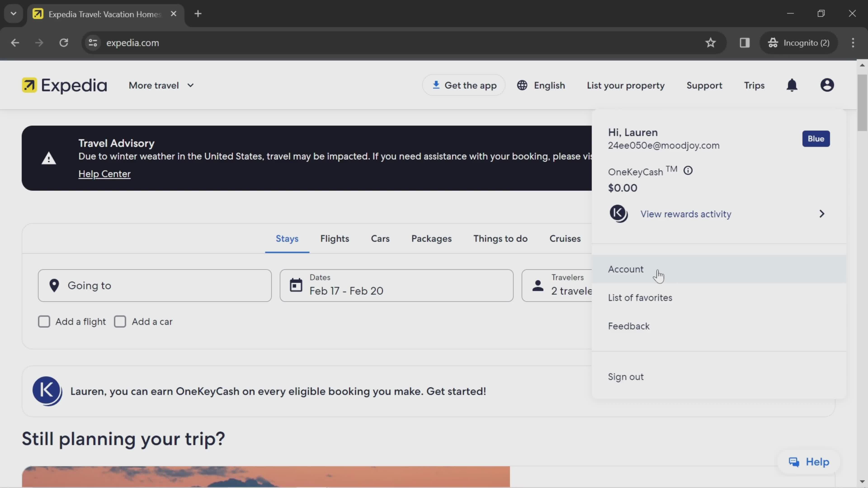Open a new browser tab
This screenshot has height=488, width=868.
(x=198, y=14)
